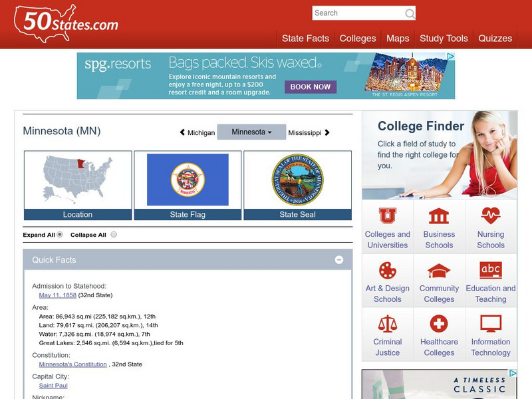The width and height of the screenshot is (532, 399).
Task: Click the College Finder banner image
Action: tap(440, 155)
